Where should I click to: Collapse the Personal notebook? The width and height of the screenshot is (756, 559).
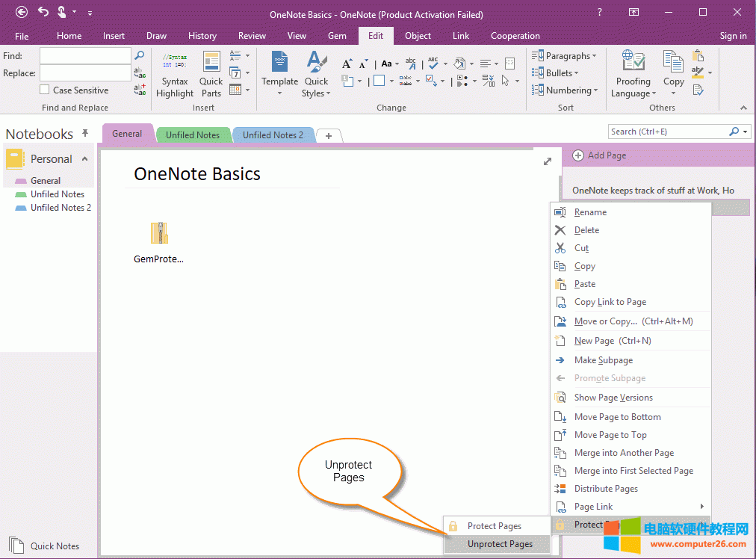click(84, 159)
